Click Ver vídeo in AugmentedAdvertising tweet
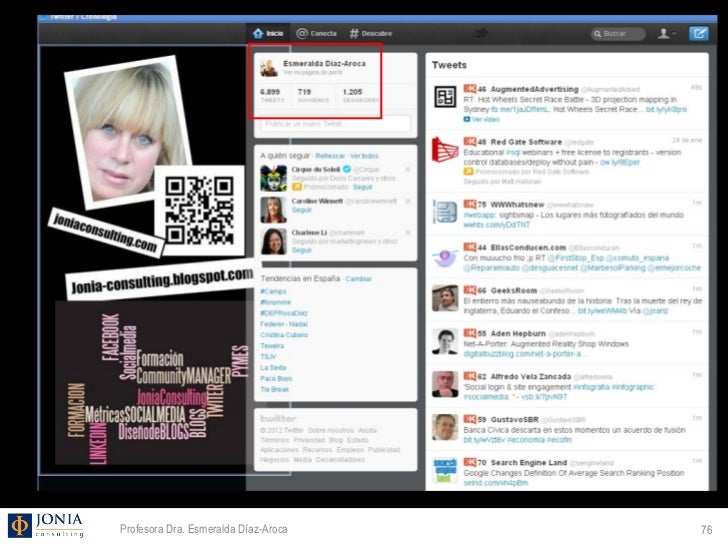Image resolution: width=728 pixels, height=546 pixels. click(481, 119)
